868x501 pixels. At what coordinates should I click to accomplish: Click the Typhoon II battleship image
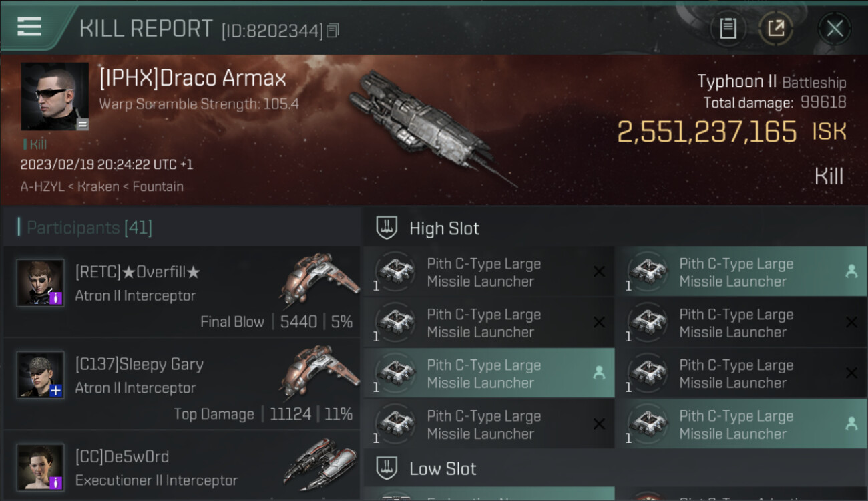coord(427,127)
